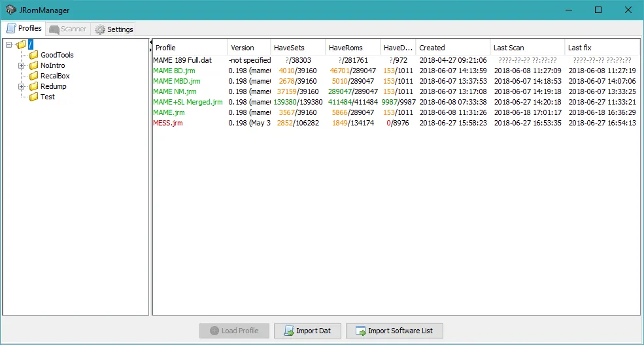Sort by the HaveRoms column header
Viewport: 644px width, 345px height.
tap(353, 48)
